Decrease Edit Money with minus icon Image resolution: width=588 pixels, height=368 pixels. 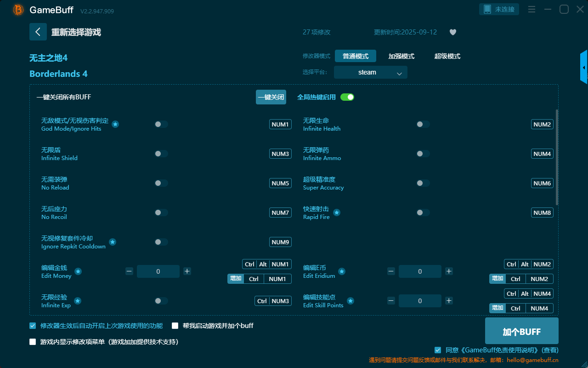129,271
